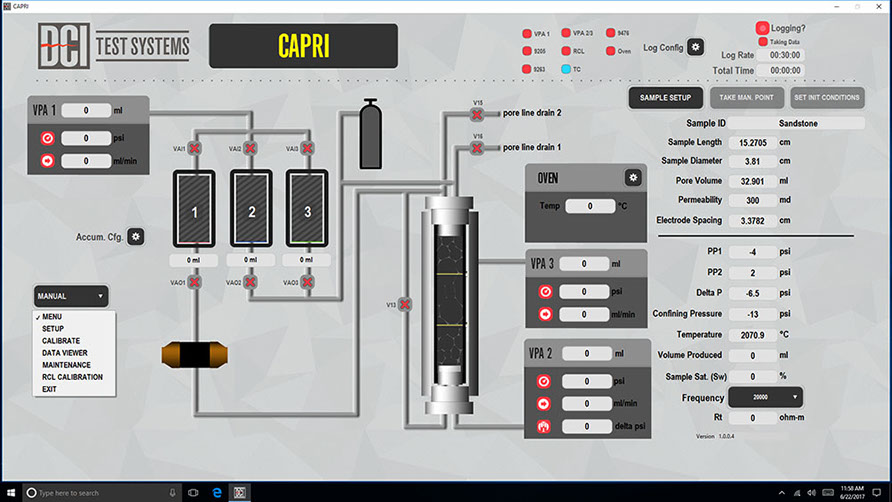Choose DATA VIEWER menu entry
This screenshot has height=502, width=892.
(x=65, y=353)
